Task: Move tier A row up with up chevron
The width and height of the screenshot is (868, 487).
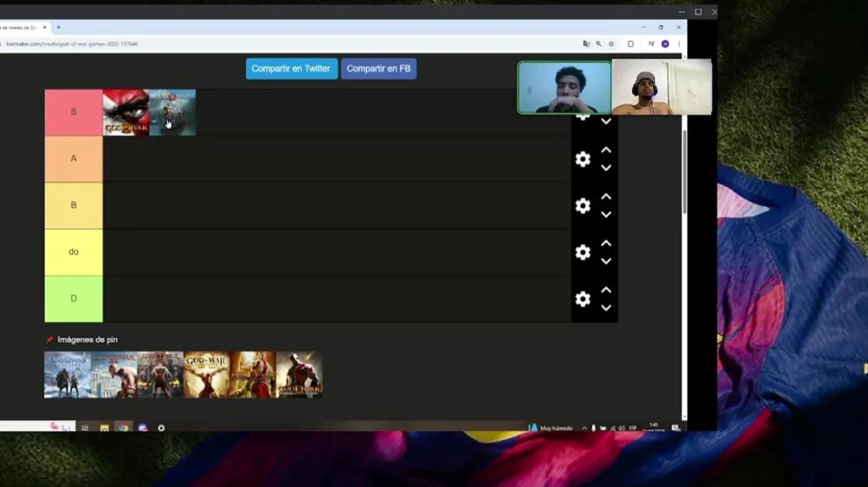Action: click(x=606, y=150)
